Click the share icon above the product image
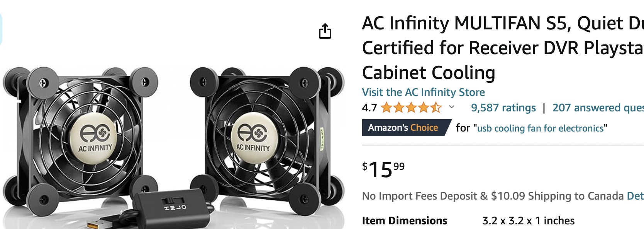 325,31
